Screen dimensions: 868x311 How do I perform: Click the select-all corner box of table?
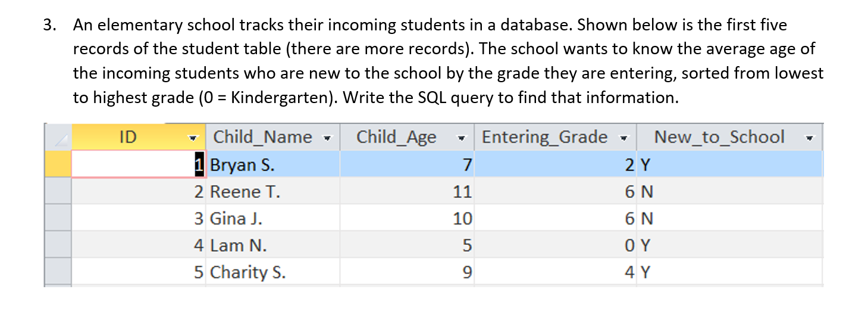click(58, 137)
